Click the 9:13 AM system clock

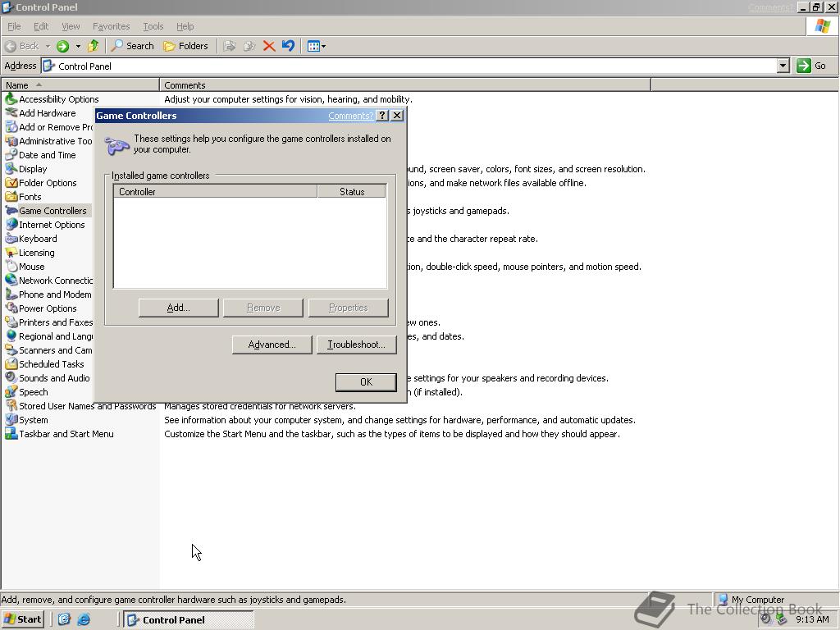click(x=812, y=620)
